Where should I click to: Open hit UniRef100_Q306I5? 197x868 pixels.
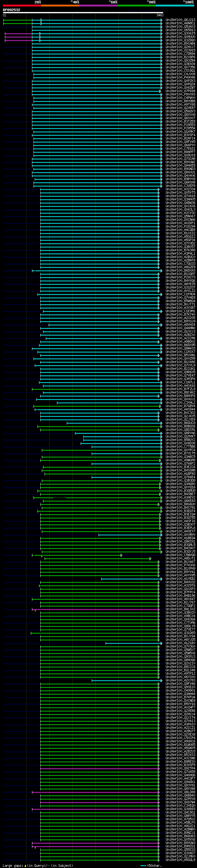pyautogui.click(x=180, y=33)
